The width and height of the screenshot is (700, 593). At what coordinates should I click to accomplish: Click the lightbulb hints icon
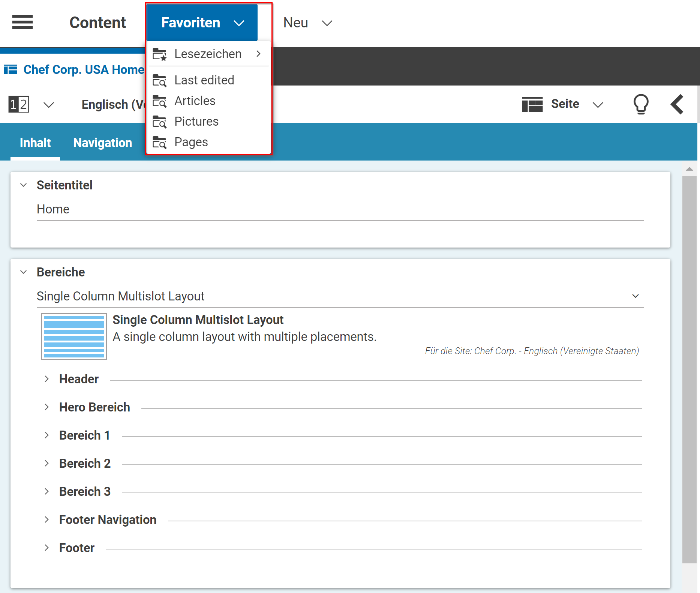641,104
